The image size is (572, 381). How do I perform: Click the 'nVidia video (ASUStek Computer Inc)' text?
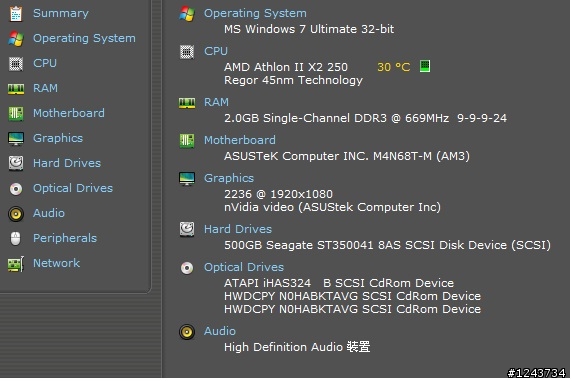point(332,208)
